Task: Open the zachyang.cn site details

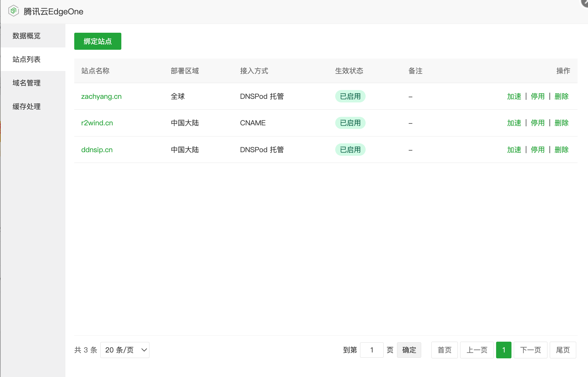Action: [x=101, y=96]
